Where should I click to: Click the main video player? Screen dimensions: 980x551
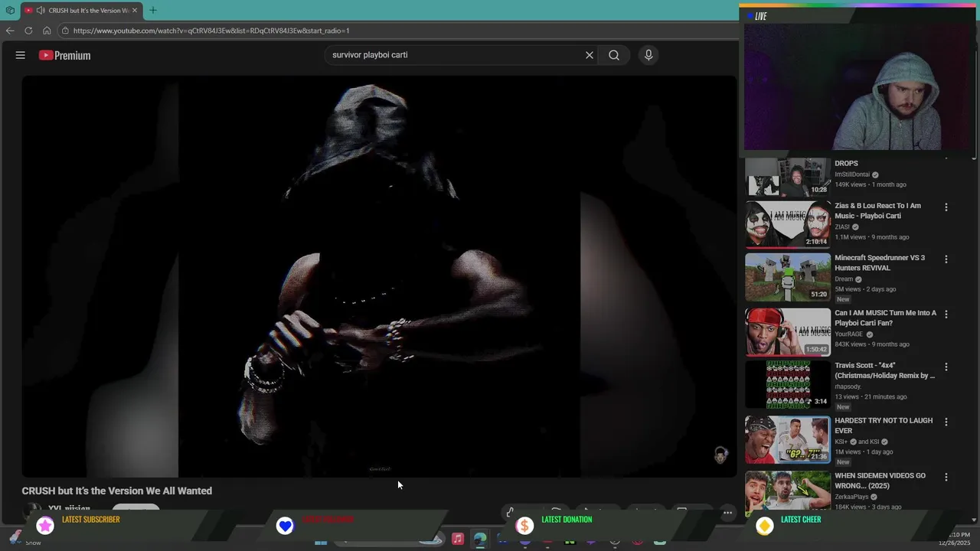(x=379, y=276)
